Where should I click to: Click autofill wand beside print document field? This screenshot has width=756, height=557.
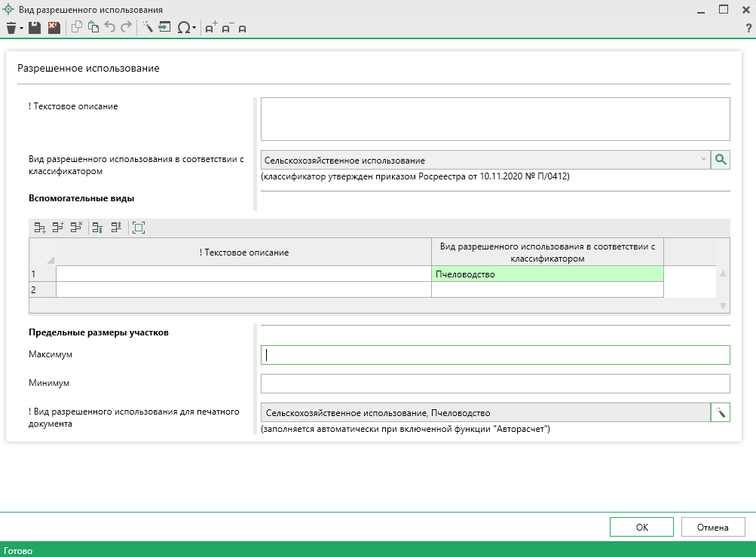(721, 412)
